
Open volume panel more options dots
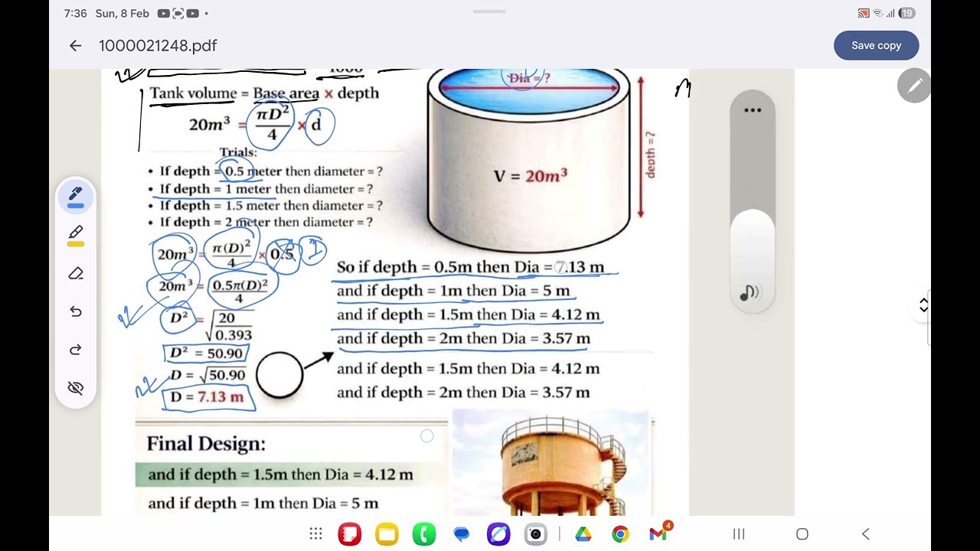pos(753,110)
